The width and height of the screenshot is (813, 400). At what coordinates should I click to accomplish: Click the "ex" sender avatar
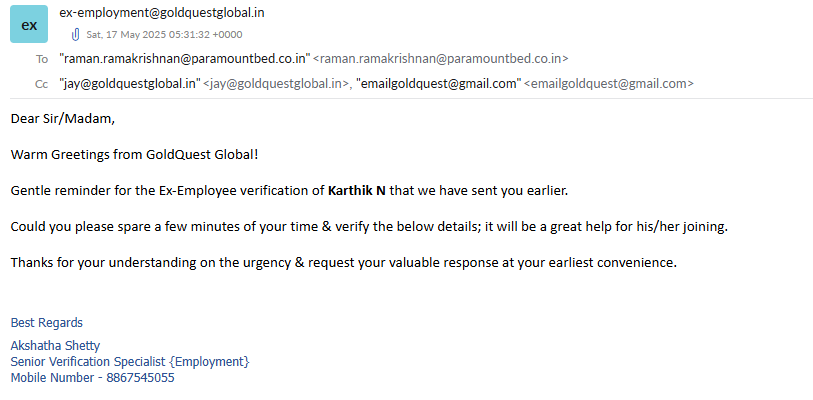point(29,24)
